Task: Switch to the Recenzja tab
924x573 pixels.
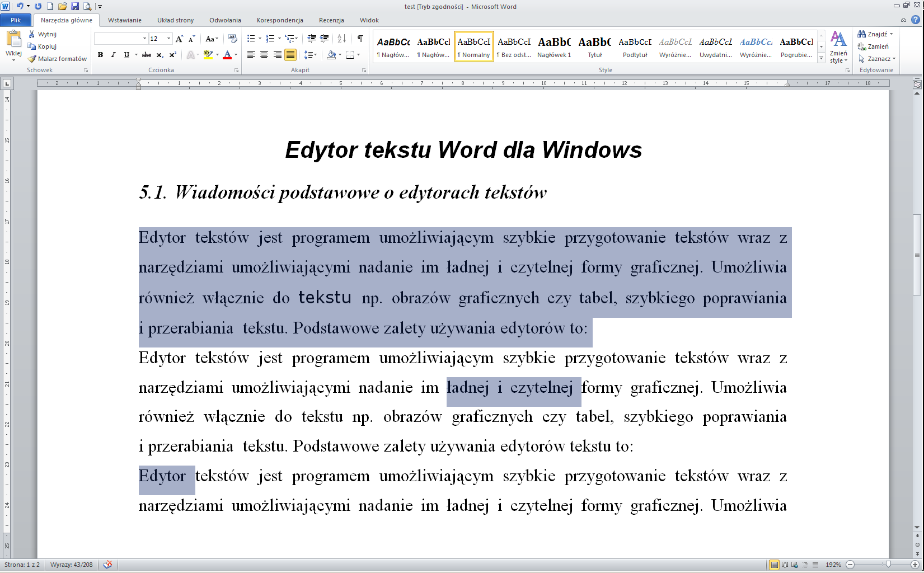Action: [x=331, y=20]
